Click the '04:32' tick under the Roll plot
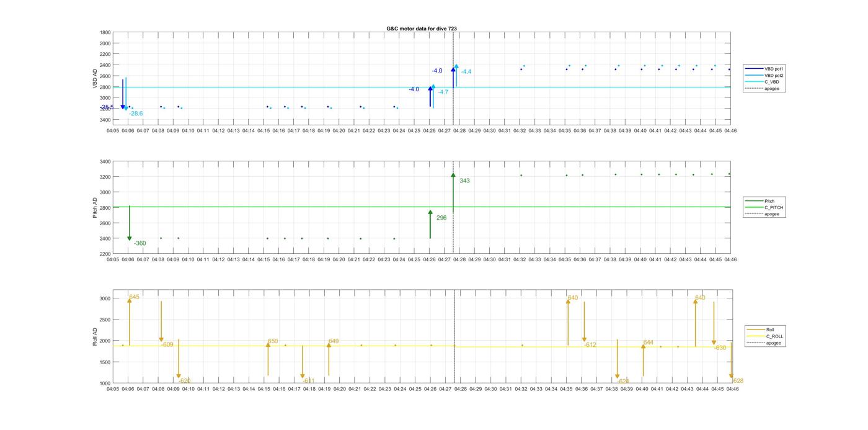The image size is (868, 430). pos(521,389)
